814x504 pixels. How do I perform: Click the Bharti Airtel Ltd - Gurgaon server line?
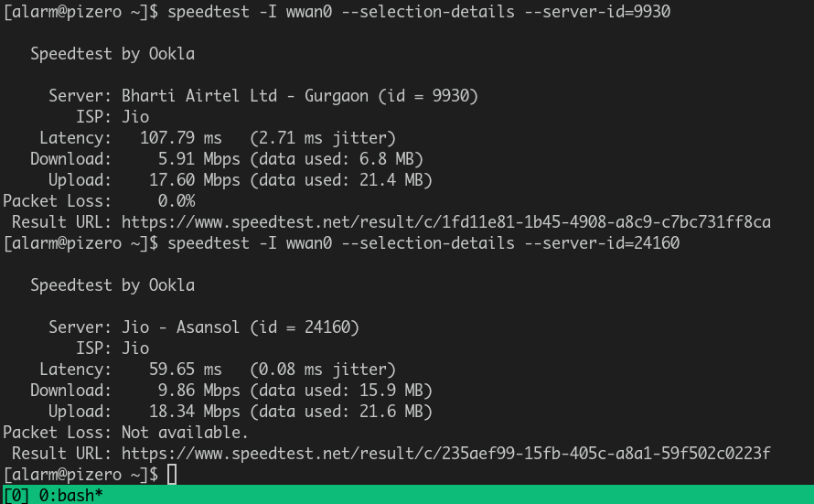click(x=263, y=96)
